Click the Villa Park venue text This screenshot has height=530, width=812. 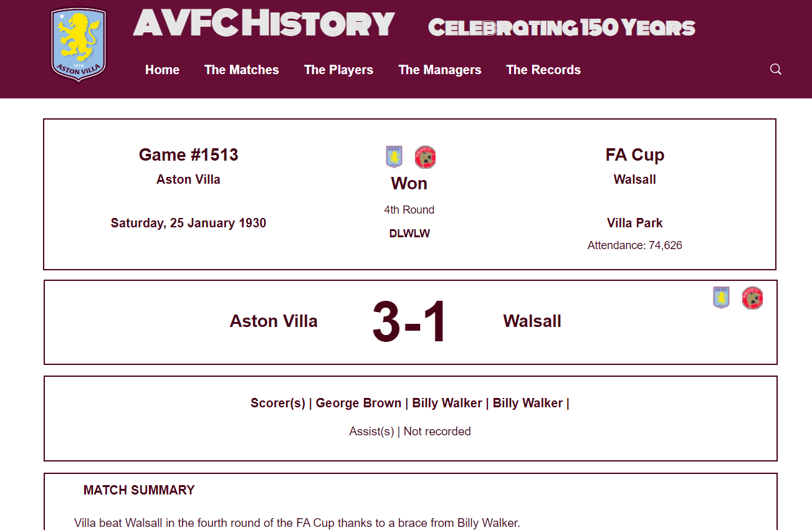[634, 223]
